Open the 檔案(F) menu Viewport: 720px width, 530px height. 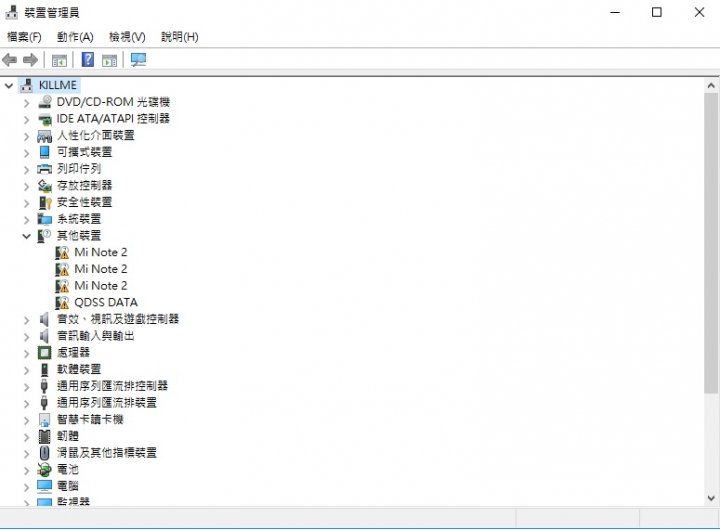coord(24,37)
